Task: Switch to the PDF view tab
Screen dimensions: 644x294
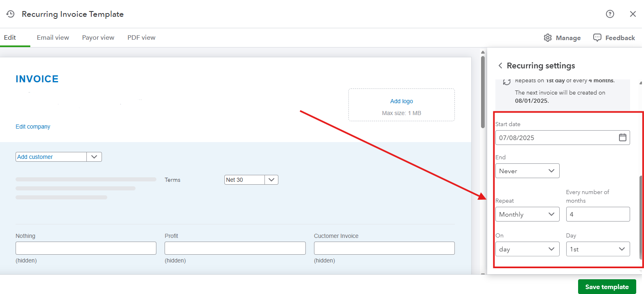Action: pos(141,37)
